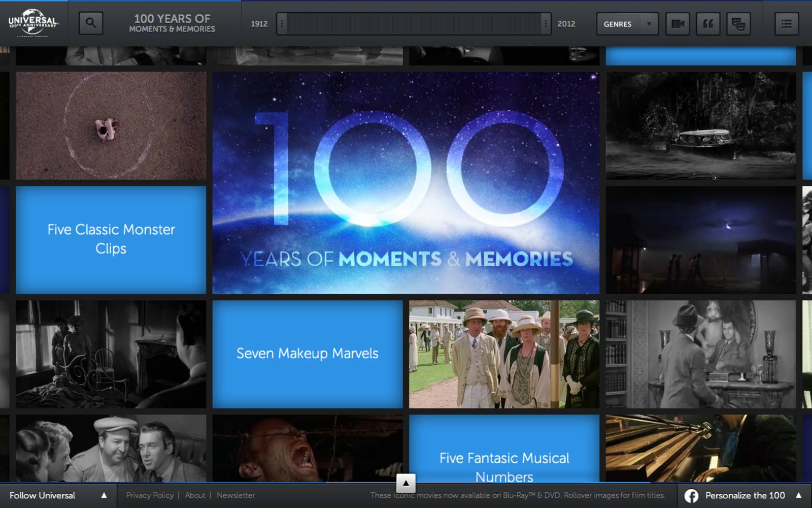Open the Newsletter signup link
The image size is (812, 508).
click(x=236, y=495)
